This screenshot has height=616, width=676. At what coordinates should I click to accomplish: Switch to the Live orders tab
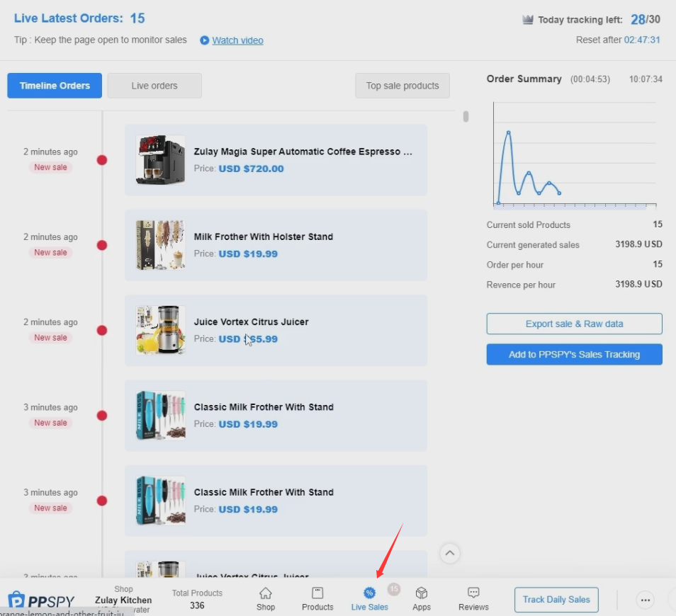point(154,86)
